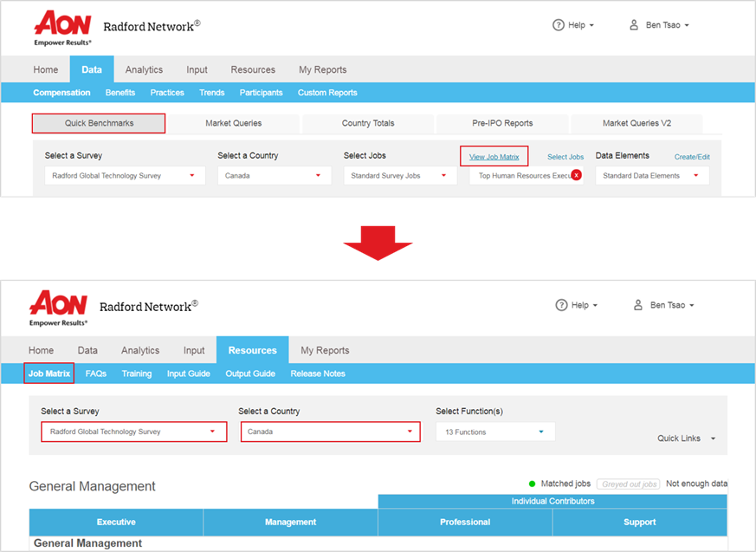Open Select a Country dropdown in Quick Benchmarks
Screen dimensions: 756x552
coord(275,176)
